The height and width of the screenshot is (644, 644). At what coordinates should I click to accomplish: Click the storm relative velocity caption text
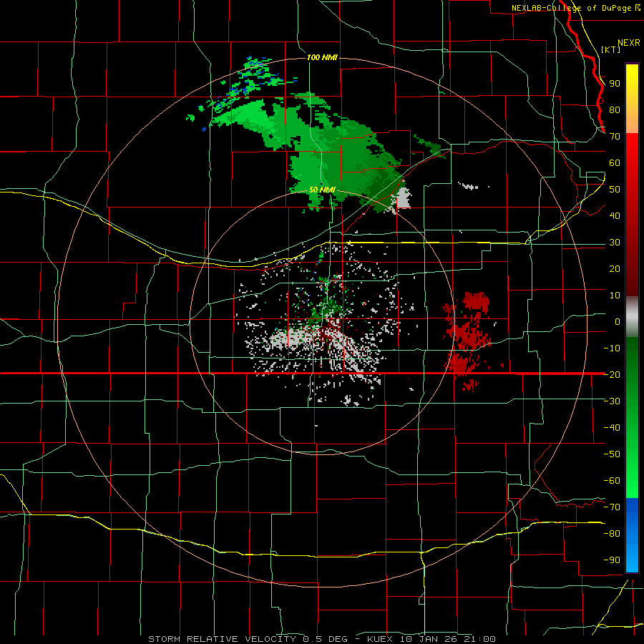click(321, 639)
